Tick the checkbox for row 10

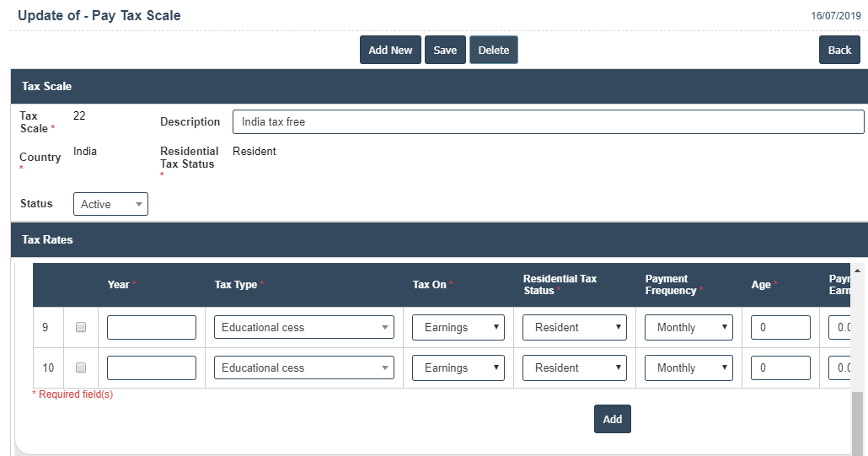pyautogui.click(x=81, y=367)
